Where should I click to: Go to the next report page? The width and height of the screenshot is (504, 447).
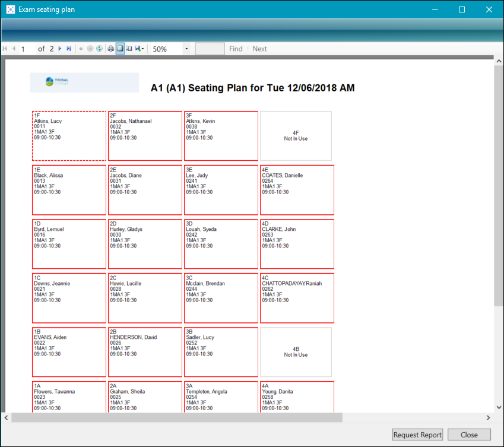point(60,49)
